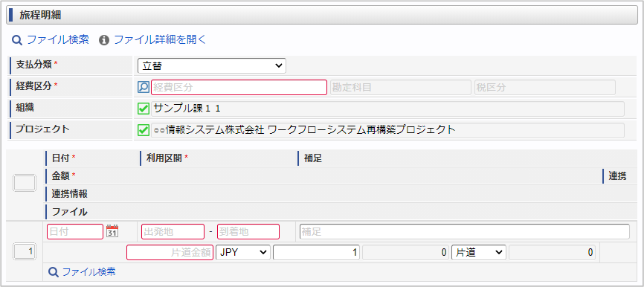Toggle the プロジェクト checkbox
Screen dimensions: 644x287
click(x=143, y=130)
